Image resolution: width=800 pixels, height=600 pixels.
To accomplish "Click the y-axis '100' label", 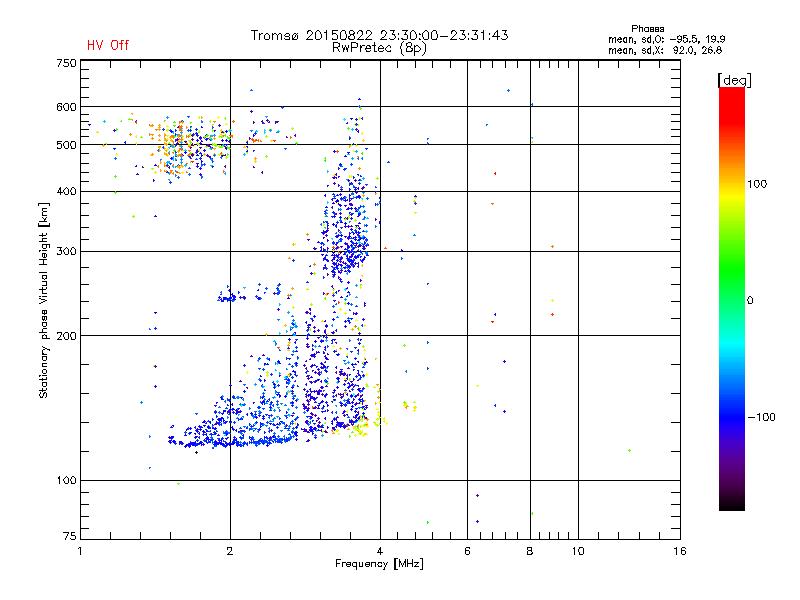I will click(66, 481).
